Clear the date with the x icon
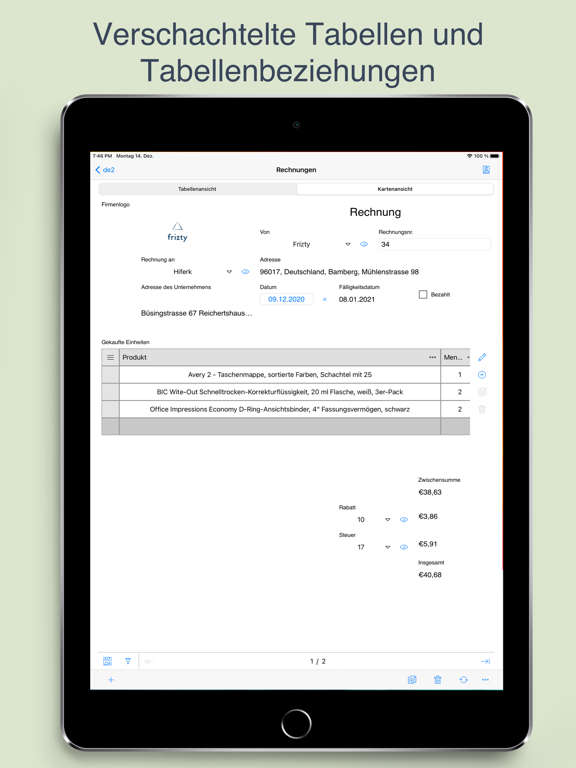 [x=324, y=299]
